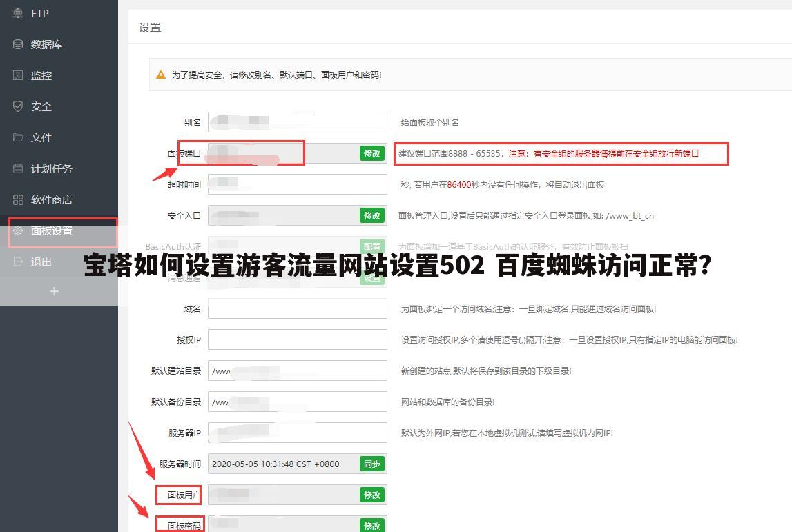Focus the 超时时间 input field
This screenshot has height=532, width=792.
tap(298, 184)
